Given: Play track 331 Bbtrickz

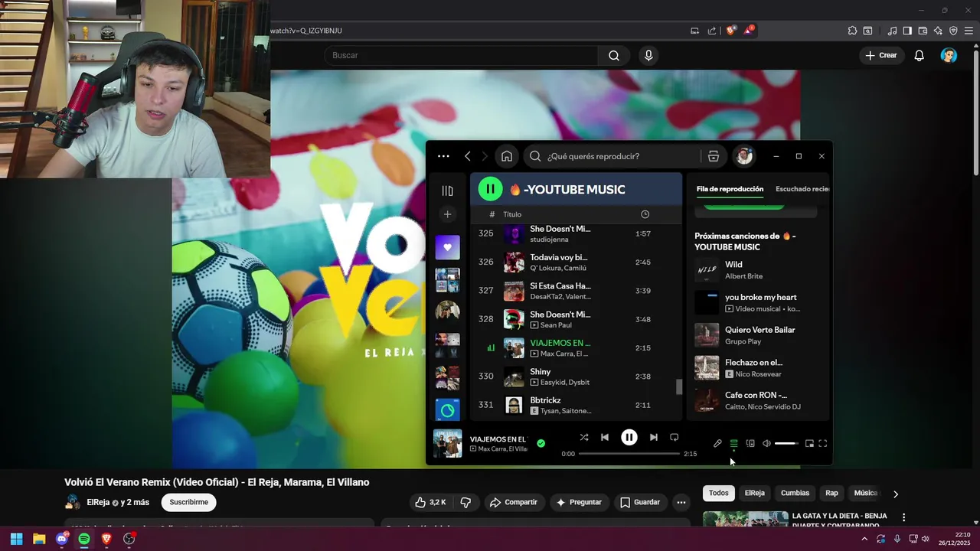Looking at the screenshot, I should (x=576, y=405).
